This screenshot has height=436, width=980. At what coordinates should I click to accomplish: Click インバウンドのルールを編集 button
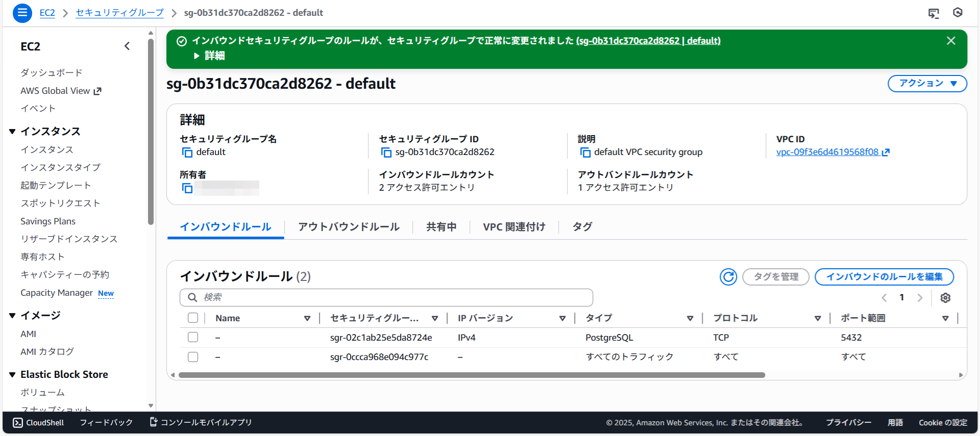(x=884, y=277)
